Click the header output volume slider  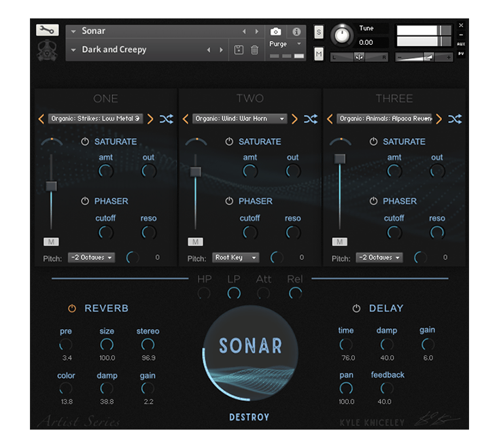(424, 58)
